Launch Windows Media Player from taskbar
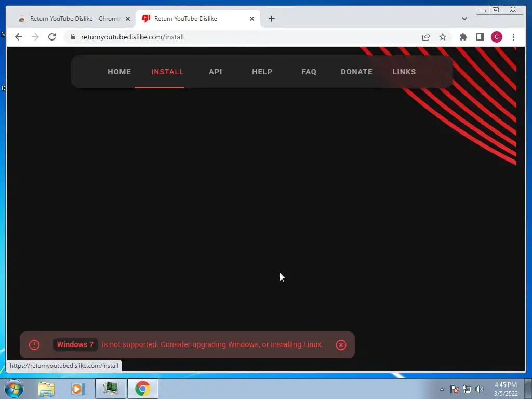 (77, 389)
